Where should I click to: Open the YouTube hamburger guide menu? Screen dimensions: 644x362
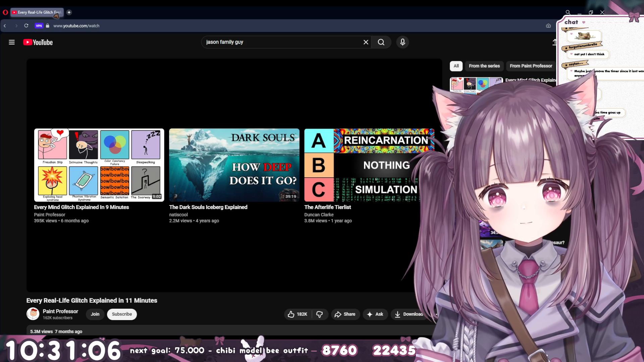pos(12,42)
